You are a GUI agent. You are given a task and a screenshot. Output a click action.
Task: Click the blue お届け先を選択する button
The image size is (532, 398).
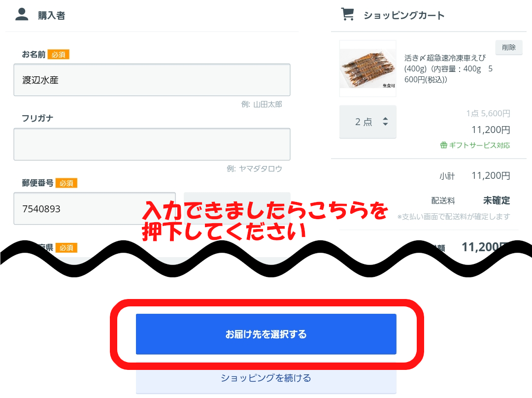(x=266, y=334)
